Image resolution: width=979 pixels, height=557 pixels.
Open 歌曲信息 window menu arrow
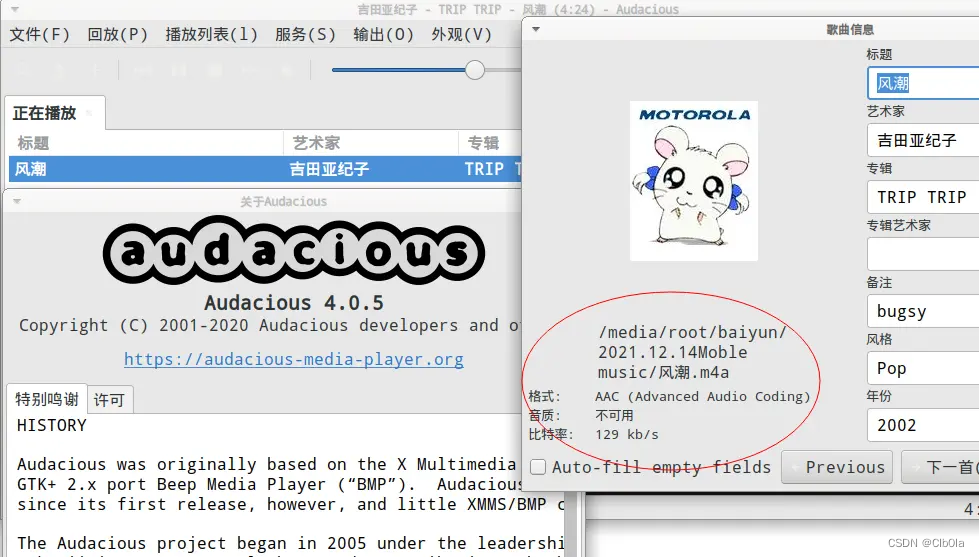point(536,29)
